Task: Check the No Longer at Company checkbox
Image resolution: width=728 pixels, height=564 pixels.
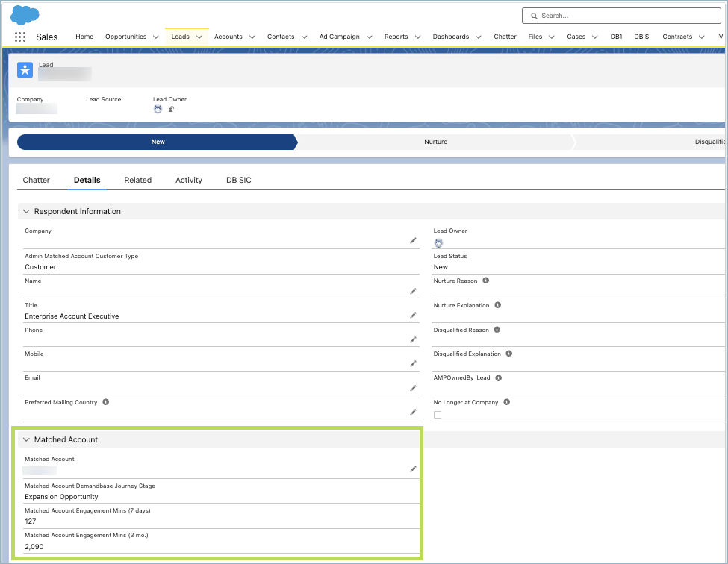Action: [x=437, y=413]
